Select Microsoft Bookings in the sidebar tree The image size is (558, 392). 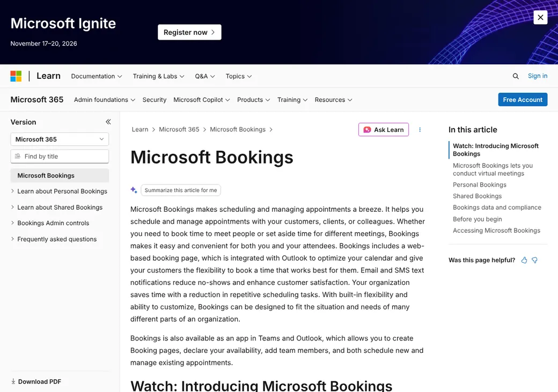click(x=60, y=175)
